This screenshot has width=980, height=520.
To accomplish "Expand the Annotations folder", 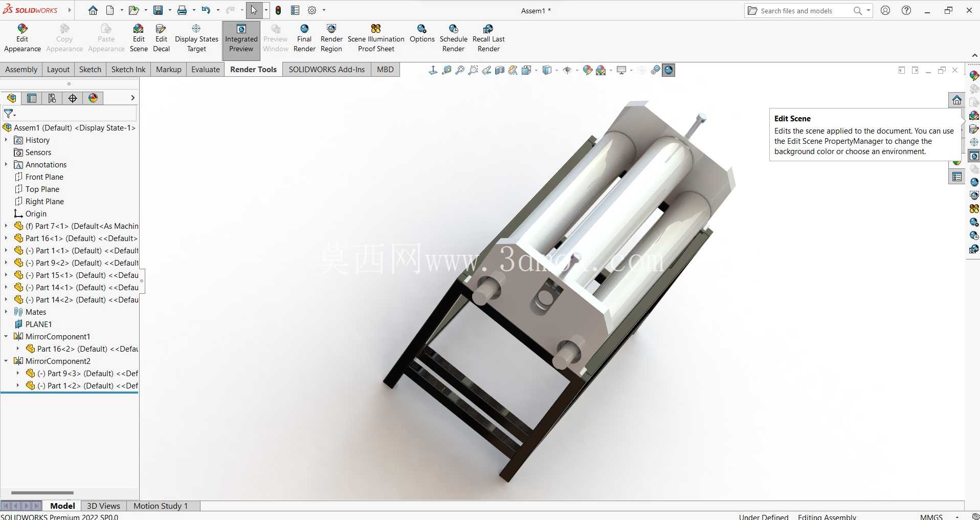I will [6, 164].
